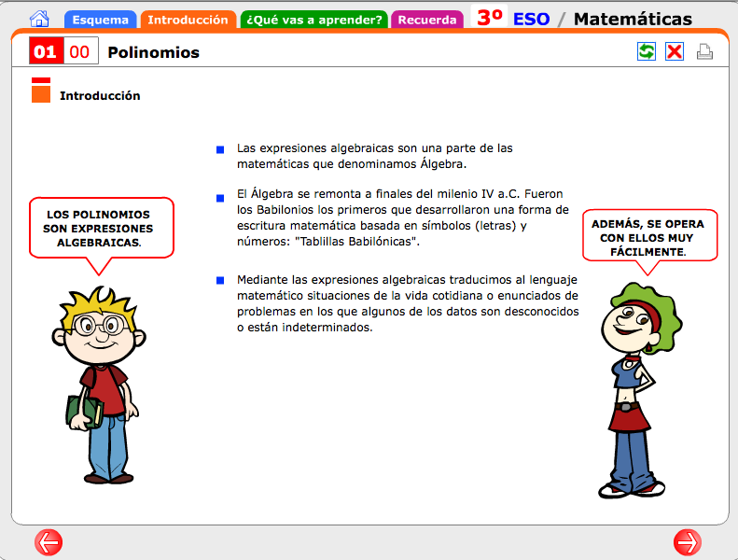Open the ¿Qué vas a aprender? tab
The width and height of the screenshot is (738, 560).
pyautogui.click(x=313, y=20)
